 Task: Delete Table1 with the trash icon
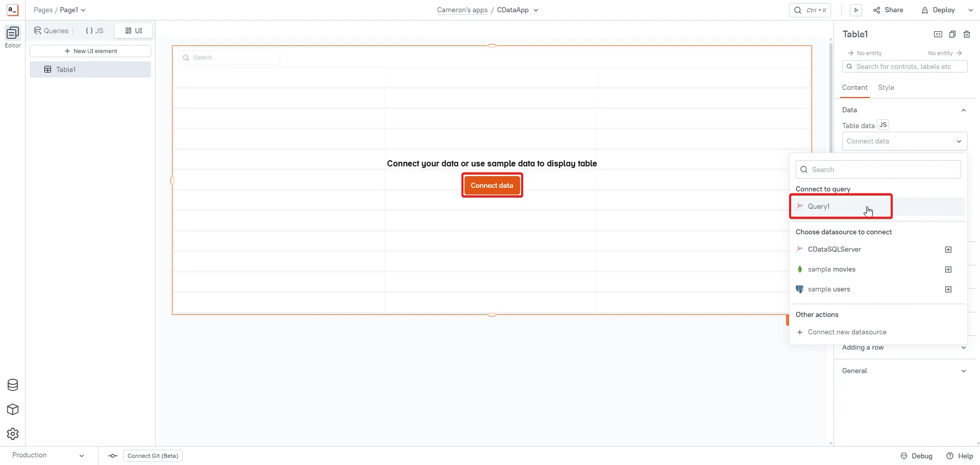click(966, 34)
